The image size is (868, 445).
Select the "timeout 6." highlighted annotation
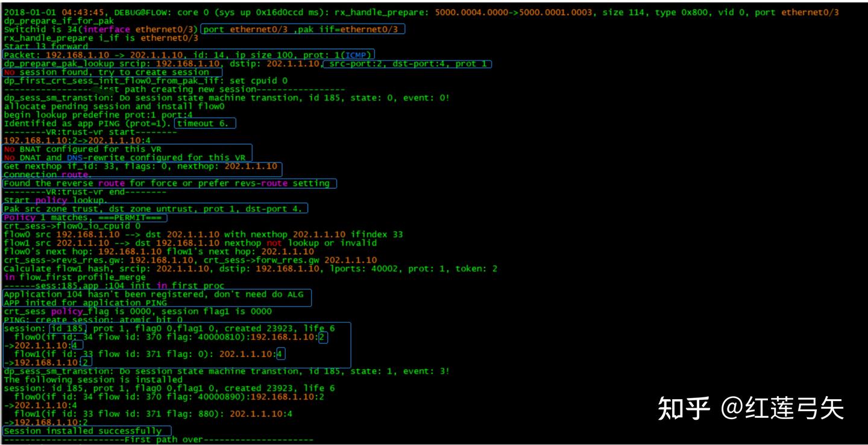click(x=204, y=123)
